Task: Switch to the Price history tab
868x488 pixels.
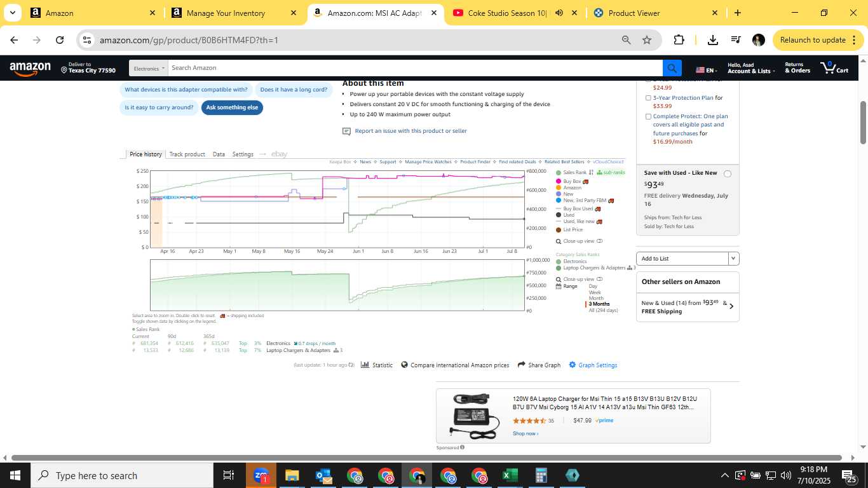Action: 146,154
